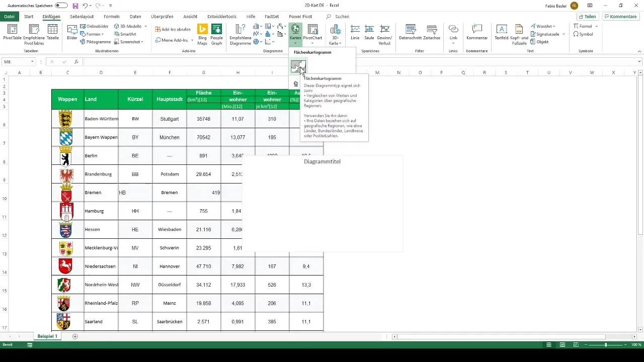Screen dimensions: 644x362
Task: Open Empfohlene Diagramme
Action: pos(240,34)
